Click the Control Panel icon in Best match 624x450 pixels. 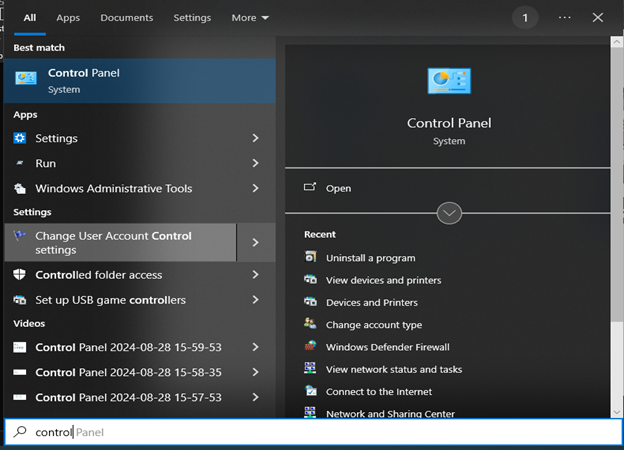(26, 78)
